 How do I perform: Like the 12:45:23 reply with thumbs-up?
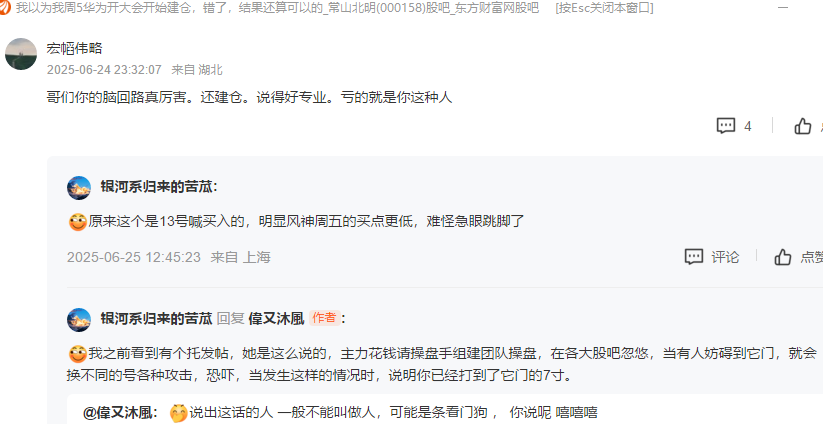pos(783,257)
